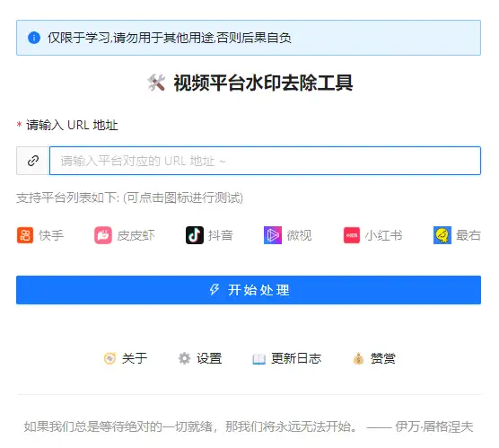Click the 伊万·屠格涅夫 quote at bottom

click(x=249, y=426)
